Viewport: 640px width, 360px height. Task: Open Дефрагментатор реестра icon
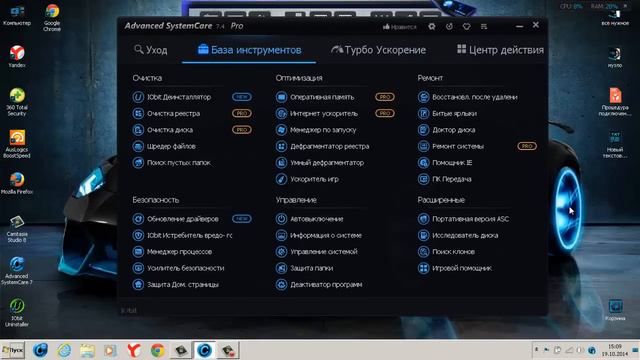click(x=281, y=146)
